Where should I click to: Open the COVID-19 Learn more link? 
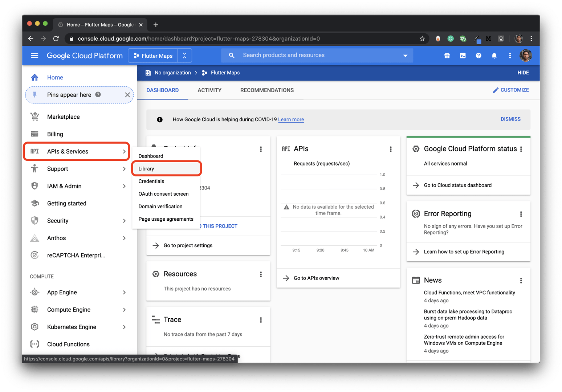[291, 119]
